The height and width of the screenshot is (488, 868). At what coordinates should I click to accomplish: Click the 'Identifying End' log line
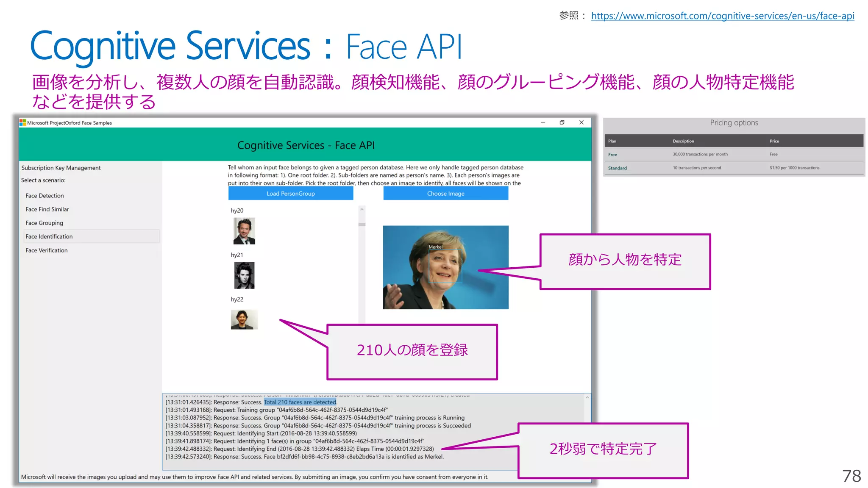click(300, 449)
